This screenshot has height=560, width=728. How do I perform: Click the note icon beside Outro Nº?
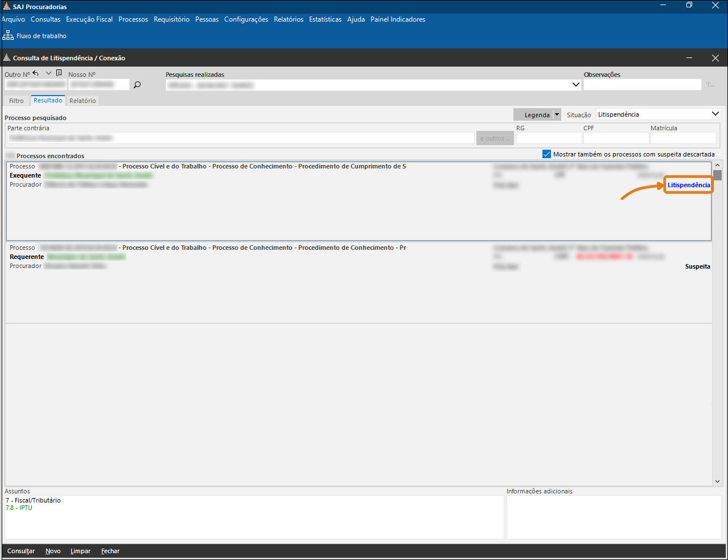click(59, 73)
